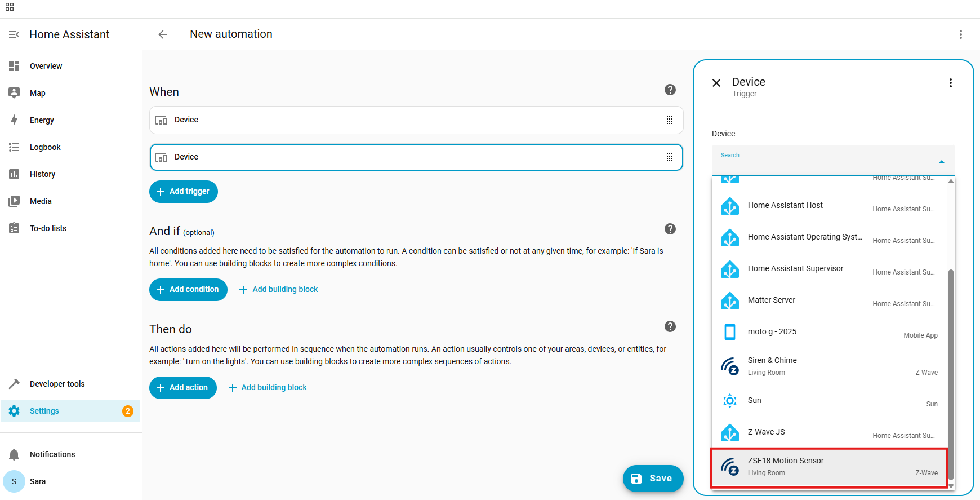Click the History chart icon

(14, 174)
